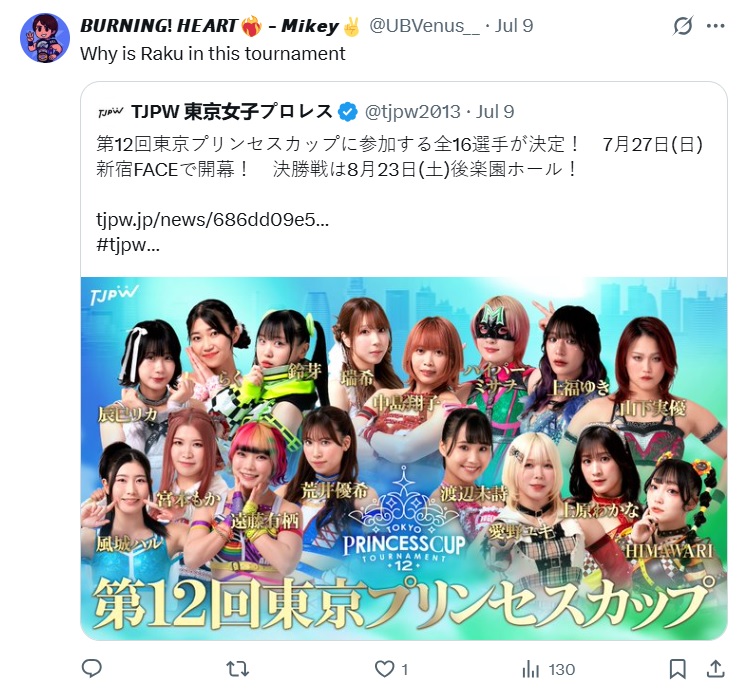
Task: Bookmark this tweet
Action: (677, 669)
